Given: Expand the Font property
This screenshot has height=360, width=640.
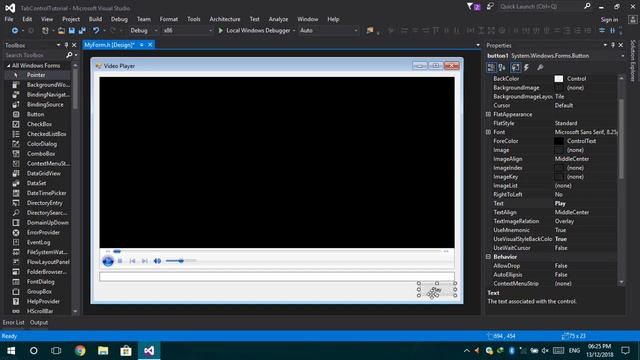Looking at the screenshot, I should pyautogui.click(x=488, y=132).
